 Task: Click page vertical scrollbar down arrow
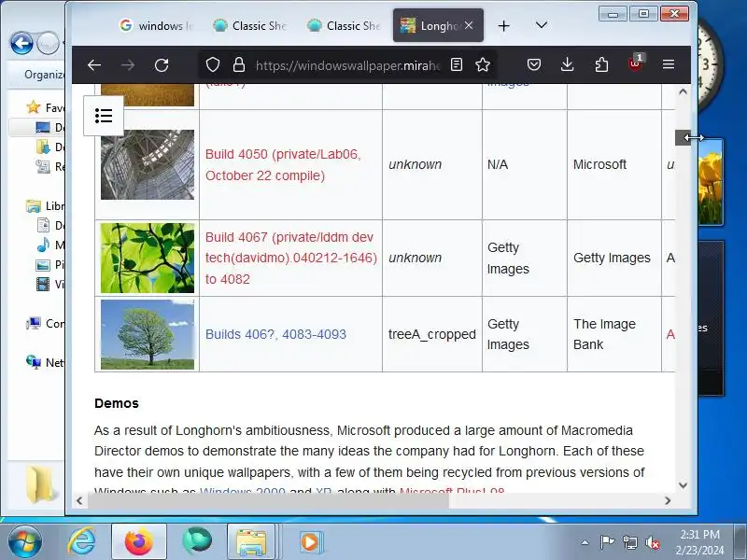tap(684, 485)
